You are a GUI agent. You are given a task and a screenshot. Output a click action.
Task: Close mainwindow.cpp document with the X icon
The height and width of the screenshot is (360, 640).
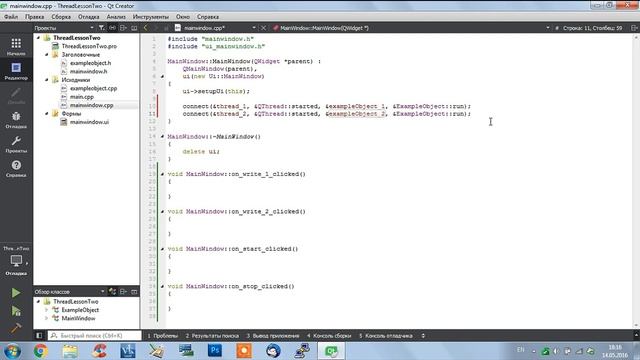tap(263, 28)
